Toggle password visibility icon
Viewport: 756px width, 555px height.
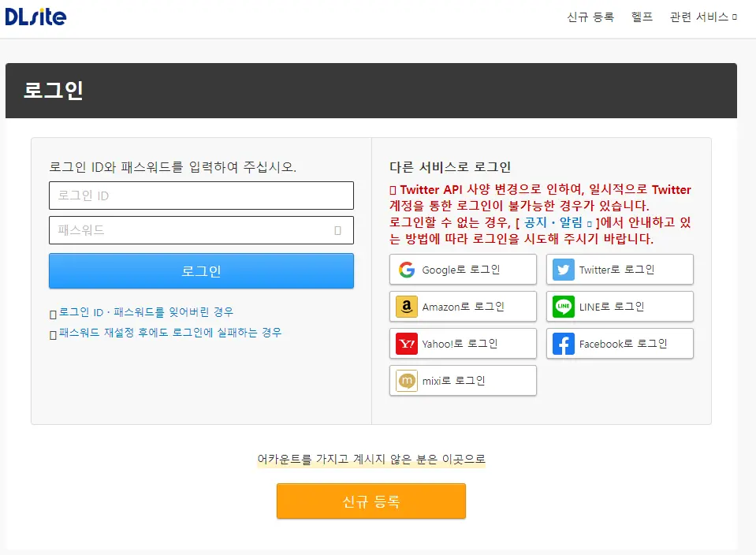coord(337,230)
